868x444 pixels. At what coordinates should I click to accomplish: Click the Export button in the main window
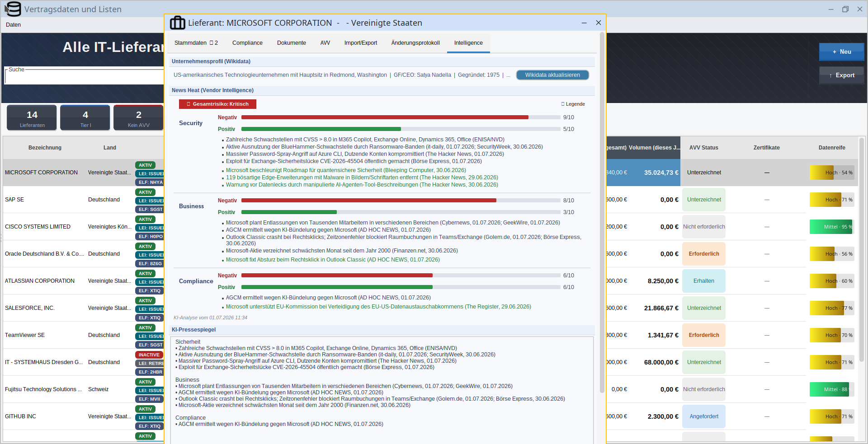[842, 75]
